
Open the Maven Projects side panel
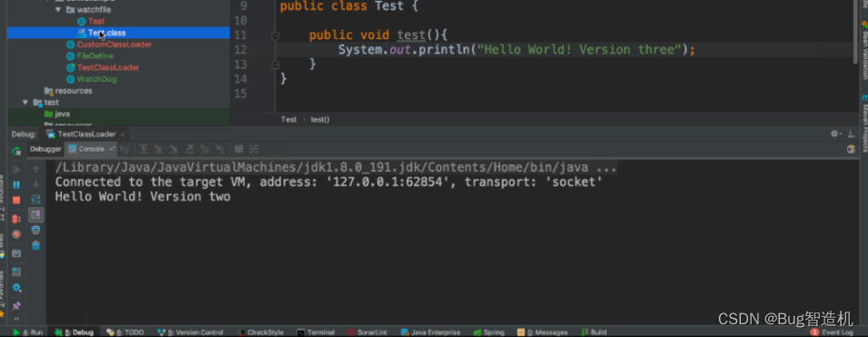(864, 124)
